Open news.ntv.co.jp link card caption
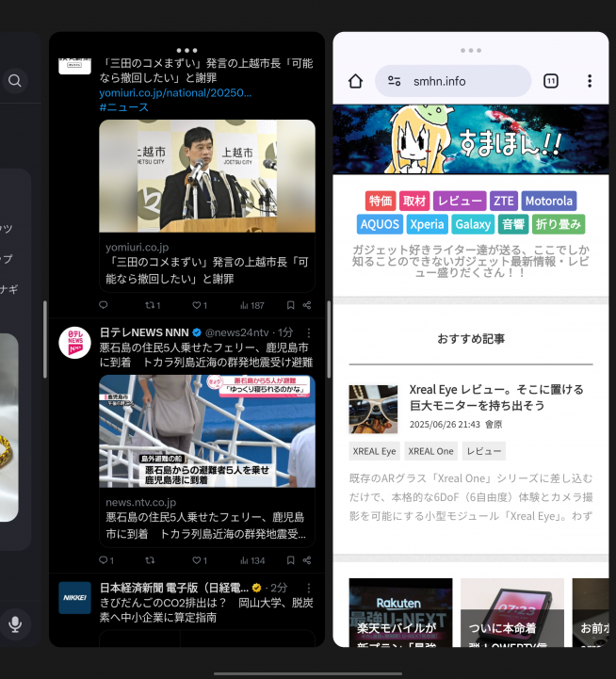Image resolution: width=616 pixels, height=679 pixels. 207,517
